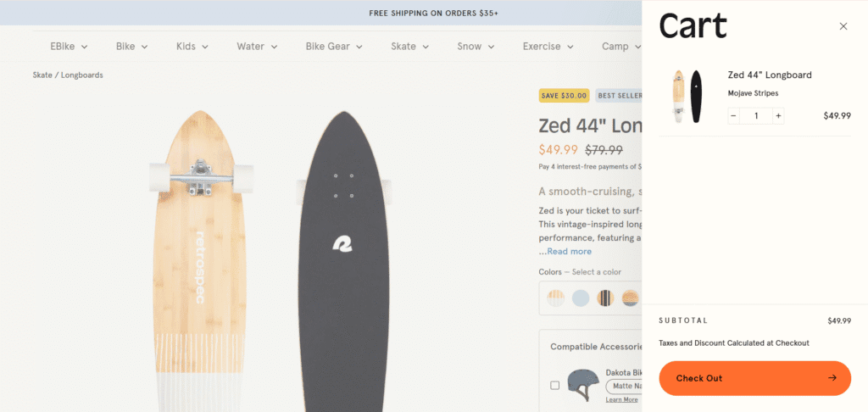Select the light blue color swatch
This screenshot has height=412, width=868.
click(x=581, y=298)
